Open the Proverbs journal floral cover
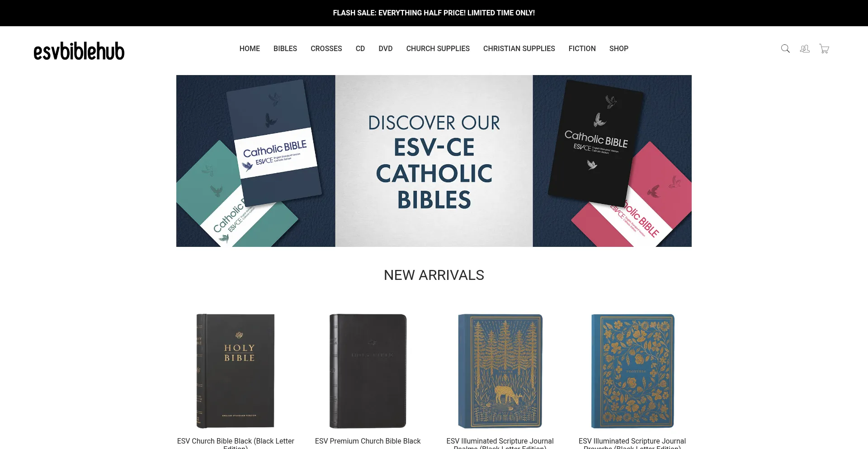868x449 pixels. click(632, 371)
